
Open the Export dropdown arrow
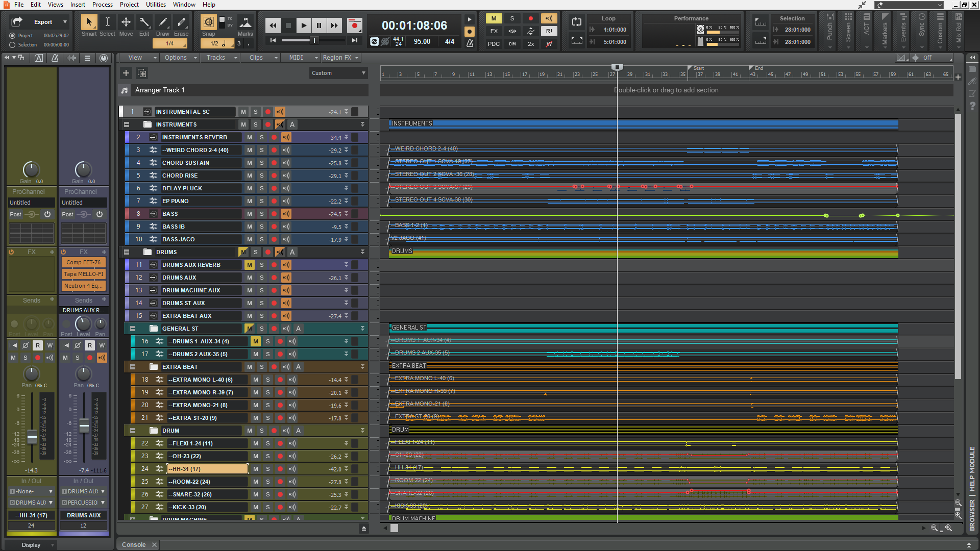point(65,22)
